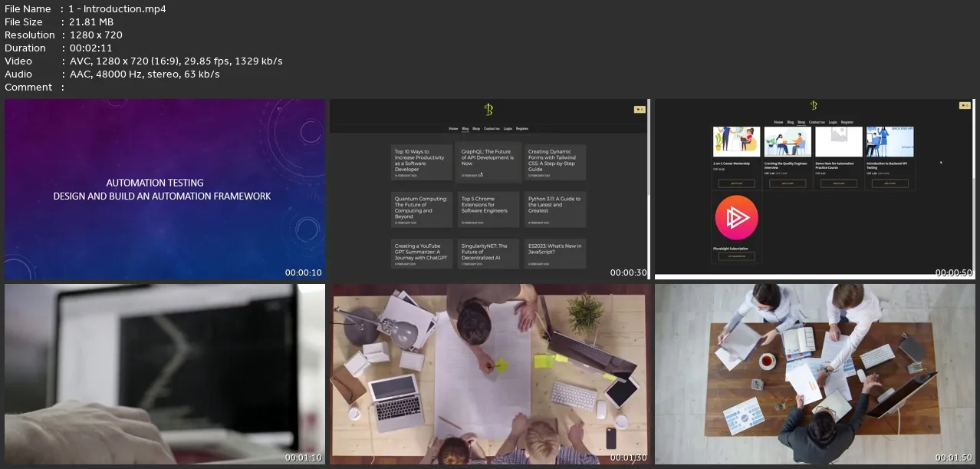Add Demo Item for Automation Practice to cart
Screen dimensions: 980x469
coord(839,183)
